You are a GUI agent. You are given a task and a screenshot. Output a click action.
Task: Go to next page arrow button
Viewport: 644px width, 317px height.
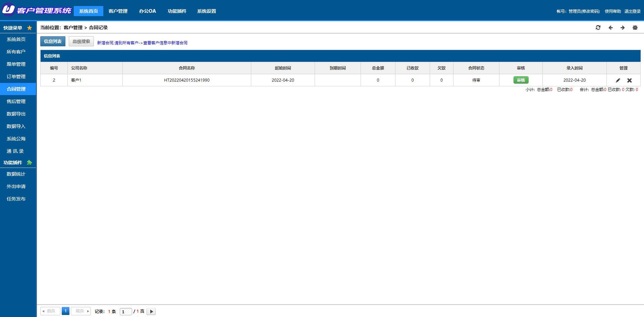point(151,312)
